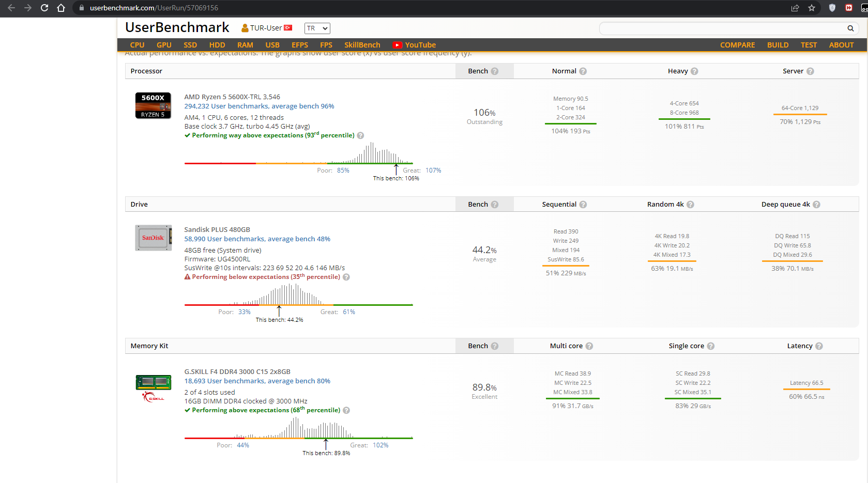The height and width of the screenshot is (483, 868).
Task: Click the TUR-User name link
Action: [266, 28]
